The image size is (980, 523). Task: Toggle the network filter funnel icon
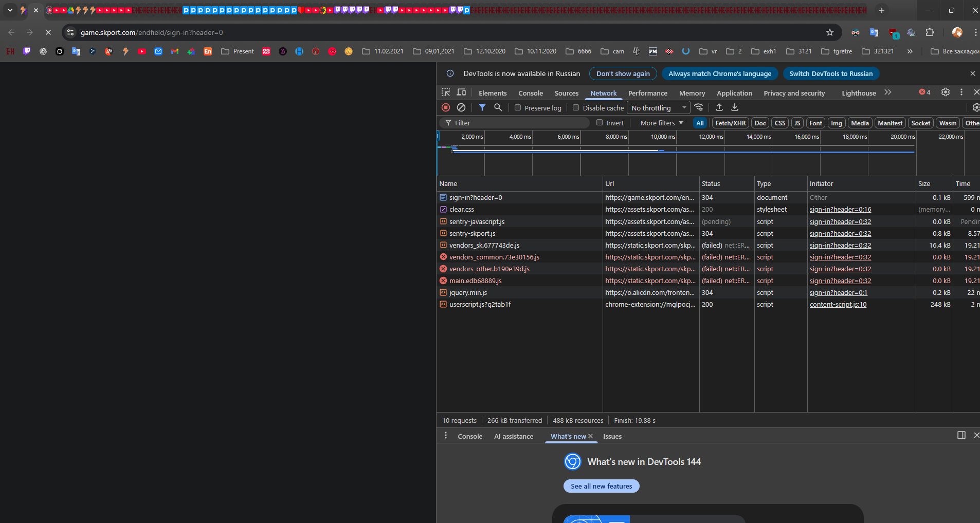pos(482,107)
